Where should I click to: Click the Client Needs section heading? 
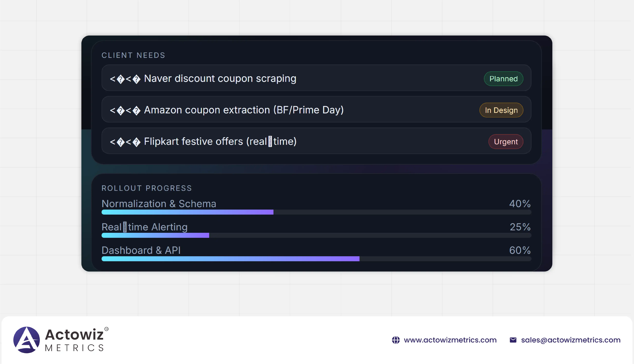[x=133, y=55]
